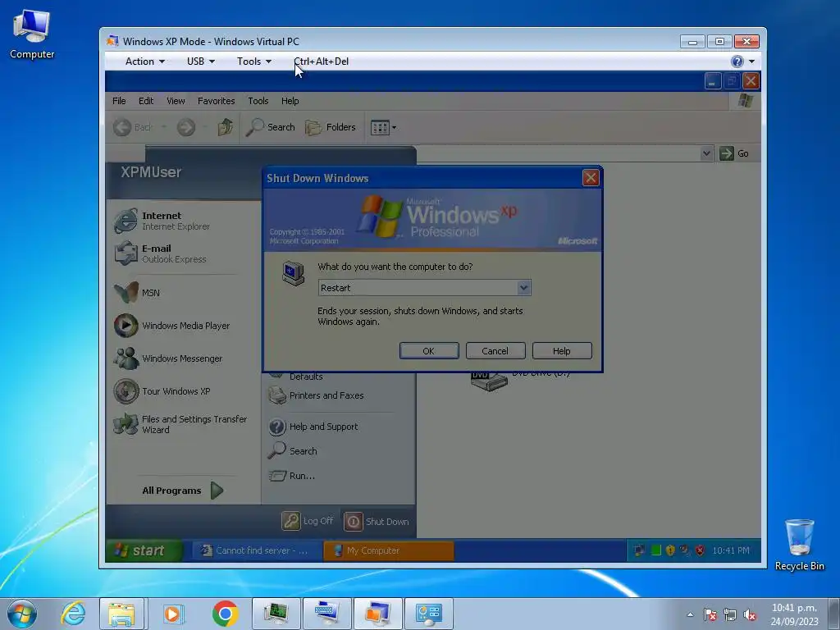Open Files and Settings Transfer Wizard
This screenshot has width=840, height=630.
pyautogui.click(x=182, y=424)
